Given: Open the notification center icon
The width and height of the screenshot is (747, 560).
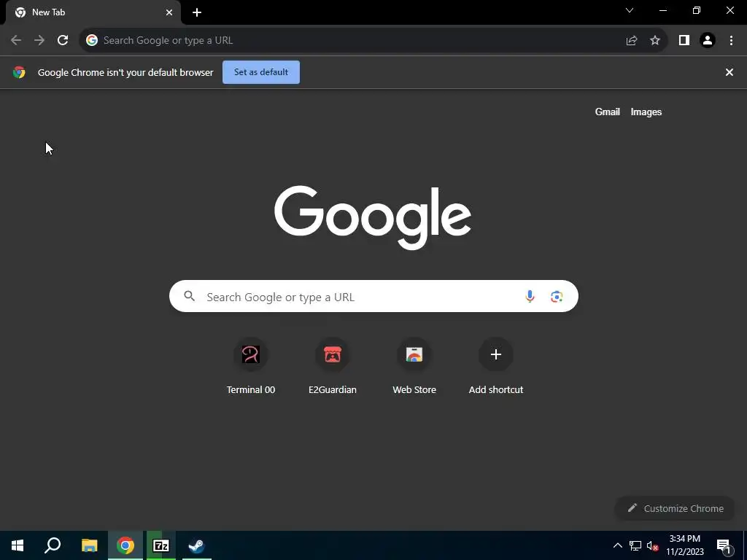Looking at the screenshot, I should 724,545.
